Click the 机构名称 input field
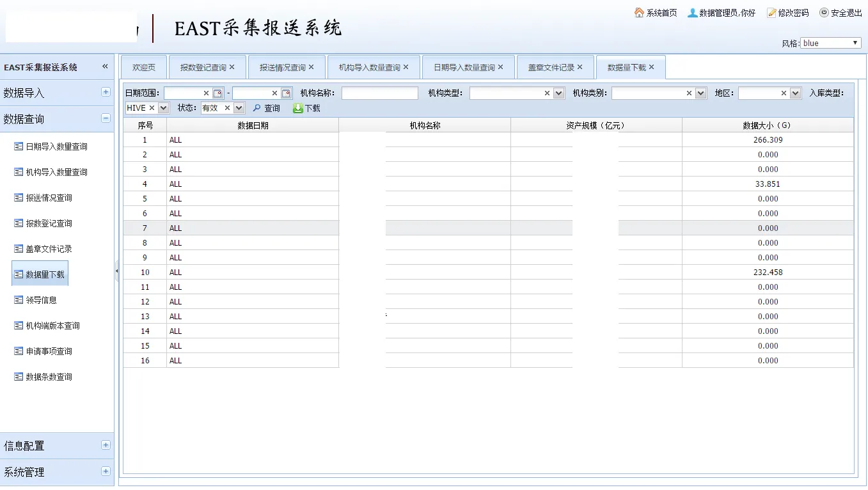This screenshot has width=868, height=490. click(379, 93)
